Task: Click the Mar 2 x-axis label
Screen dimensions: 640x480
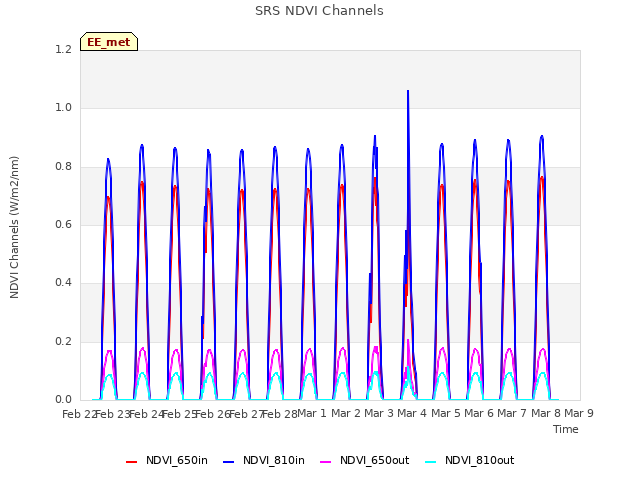Action: [345, 413]
